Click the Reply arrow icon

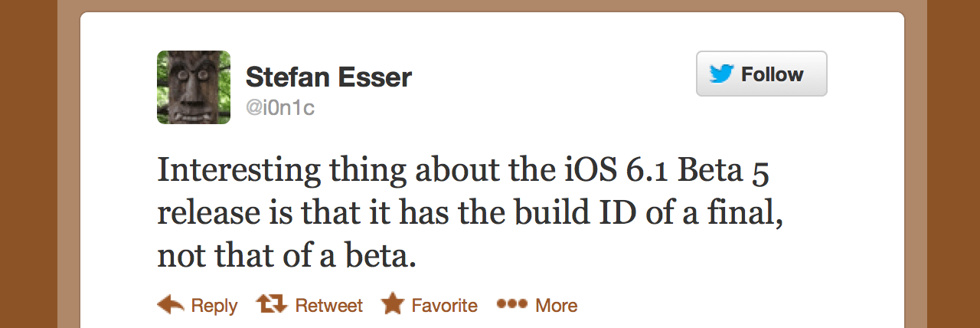[x=170, y=305]
